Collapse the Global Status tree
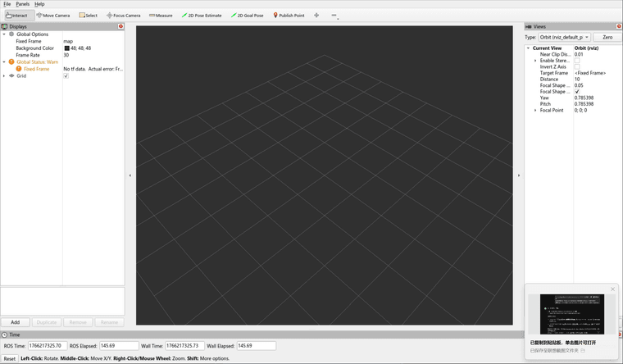 (x=4, y=62)
